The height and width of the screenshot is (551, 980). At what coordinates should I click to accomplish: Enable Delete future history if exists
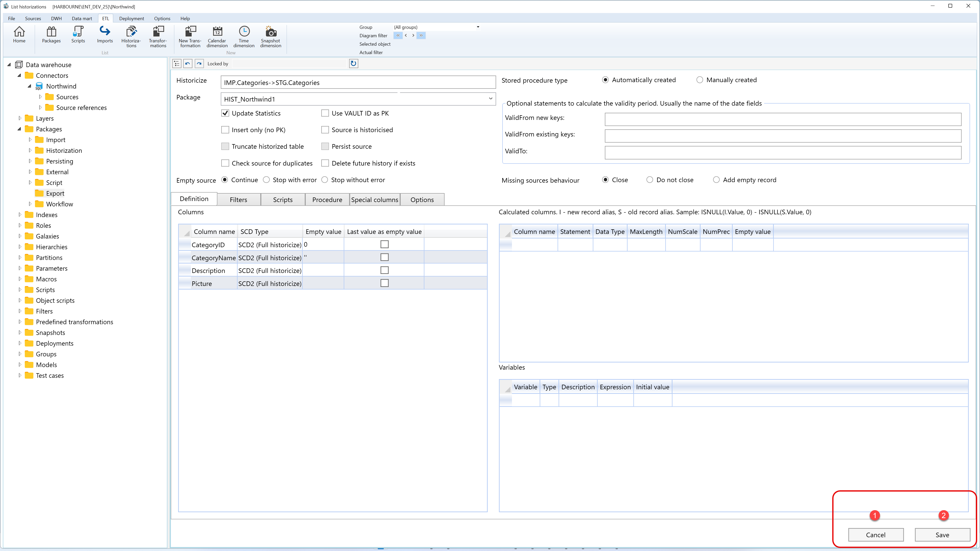pyautogui.click(x=325, y=163)
